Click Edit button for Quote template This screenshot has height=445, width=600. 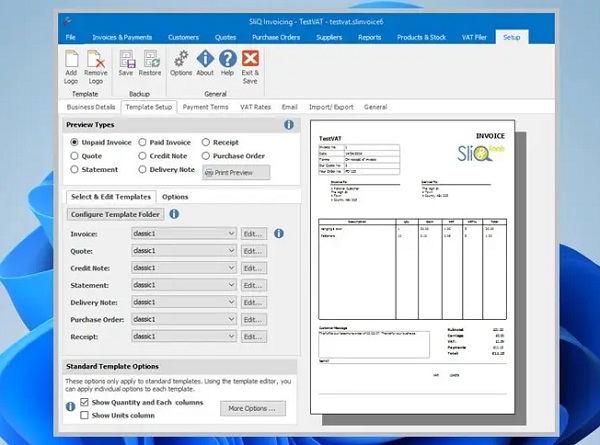tap(254, 251)
